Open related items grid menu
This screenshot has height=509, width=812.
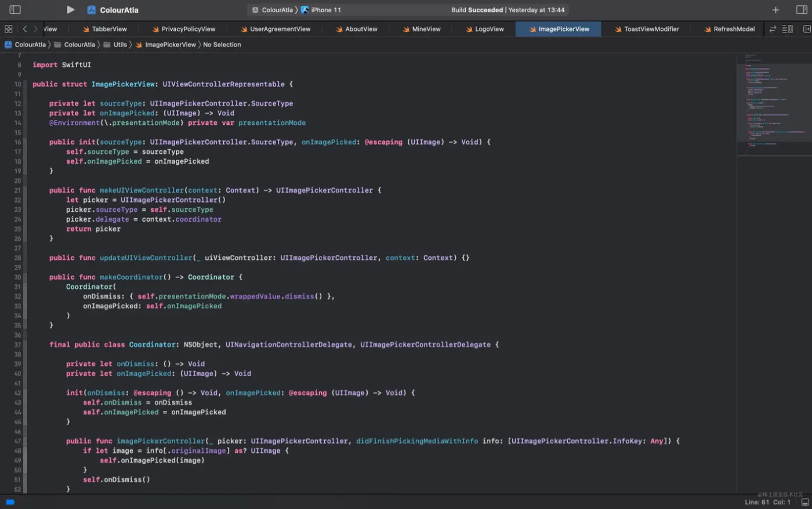(x=8, y=29)
